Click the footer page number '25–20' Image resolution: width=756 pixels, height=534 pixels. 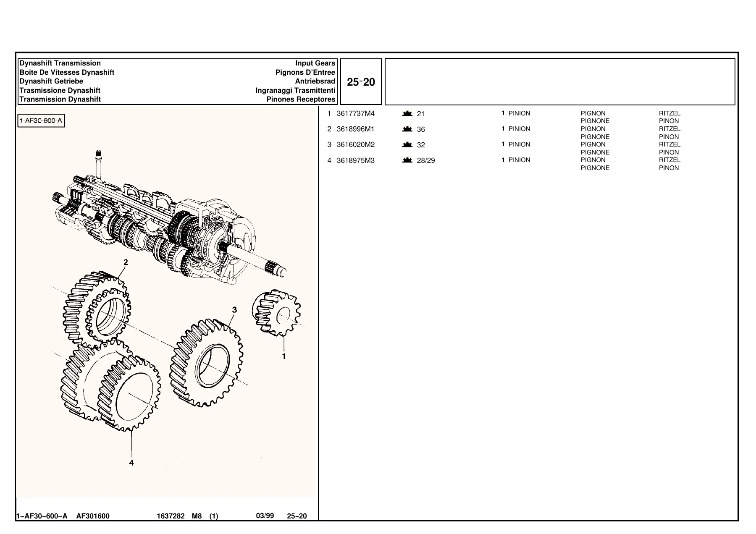tap(297, 516)
